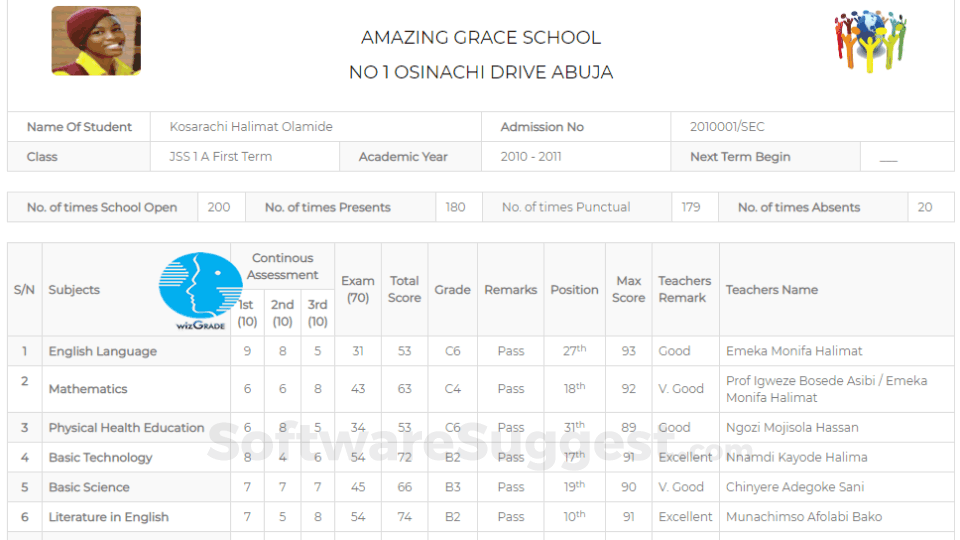The image size is (960, 540).
Task: Click the Position column header
Action: click(x=574, y=290)
